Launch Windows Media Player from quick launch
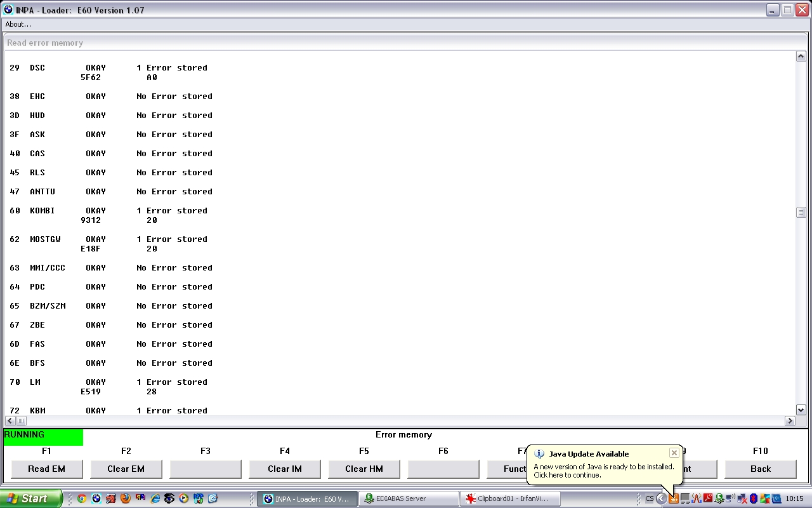 [183, 498]
